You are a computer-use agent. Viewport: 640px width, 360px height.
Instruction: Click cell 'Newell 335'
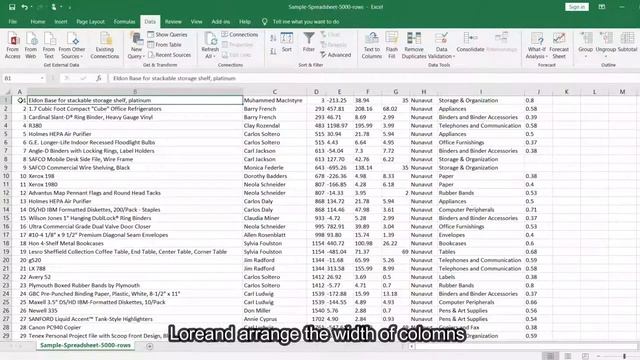135,311
